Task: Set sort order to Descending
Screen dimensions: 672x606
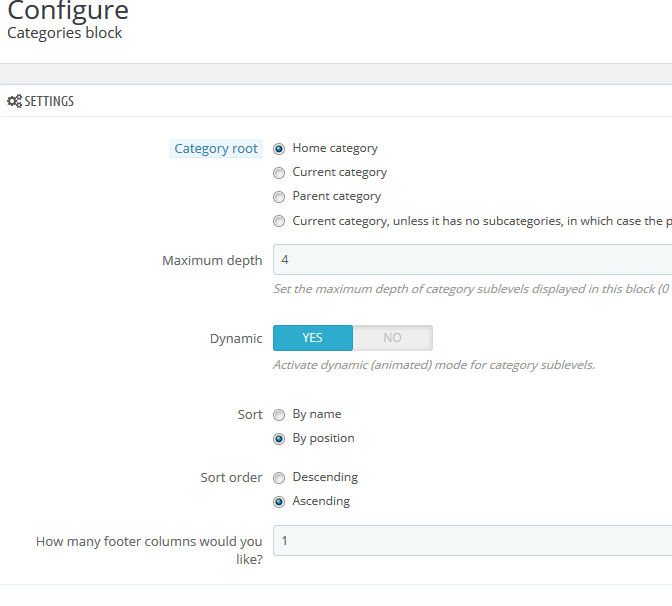Action: [x=279, y=478]
